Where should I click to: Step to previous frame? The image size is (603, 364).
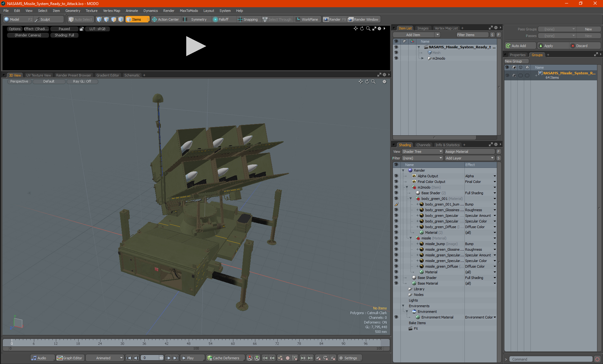136,358
